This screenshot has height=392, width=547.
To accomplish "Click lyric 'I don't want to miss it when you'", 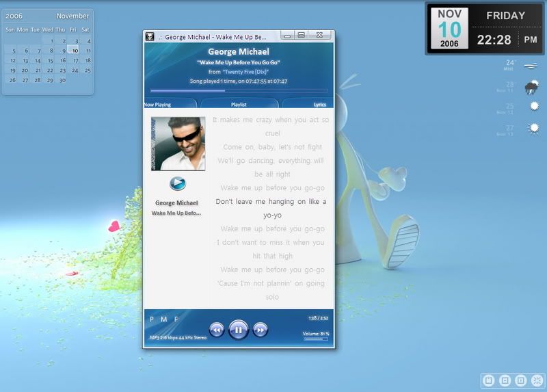I will click(x=271, y=242).
